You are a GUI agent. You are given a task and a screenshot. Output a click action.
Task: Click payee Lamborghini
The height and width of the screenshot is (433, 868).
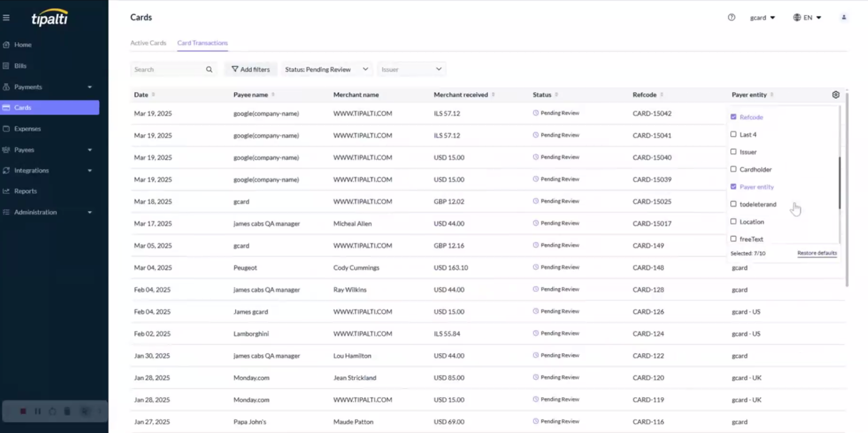click(251, 334)
